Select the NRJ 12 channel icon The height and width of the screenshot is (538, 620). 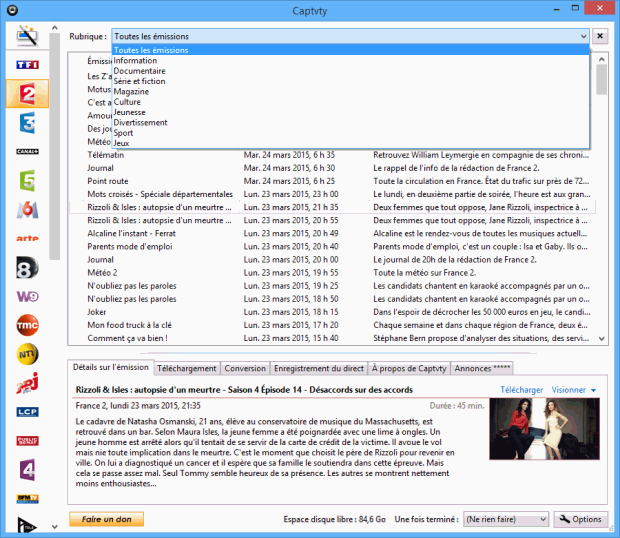click(27, 383)
